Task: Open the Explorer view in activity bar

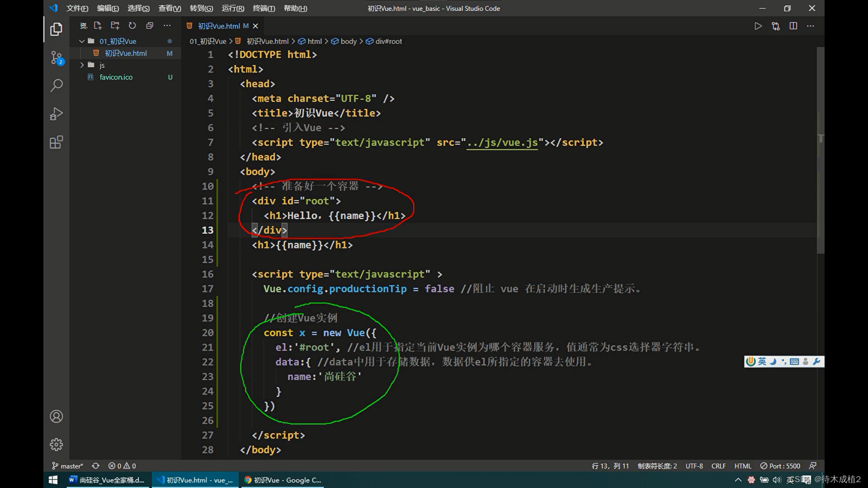Action: point(56,29)
